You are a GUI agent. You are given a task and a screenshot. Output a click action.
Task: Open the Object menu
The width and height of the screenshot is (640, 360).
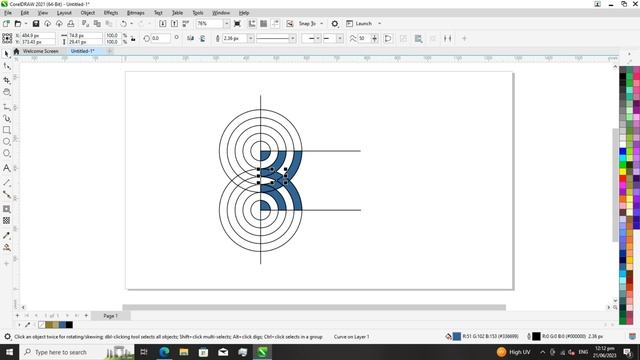87,13
